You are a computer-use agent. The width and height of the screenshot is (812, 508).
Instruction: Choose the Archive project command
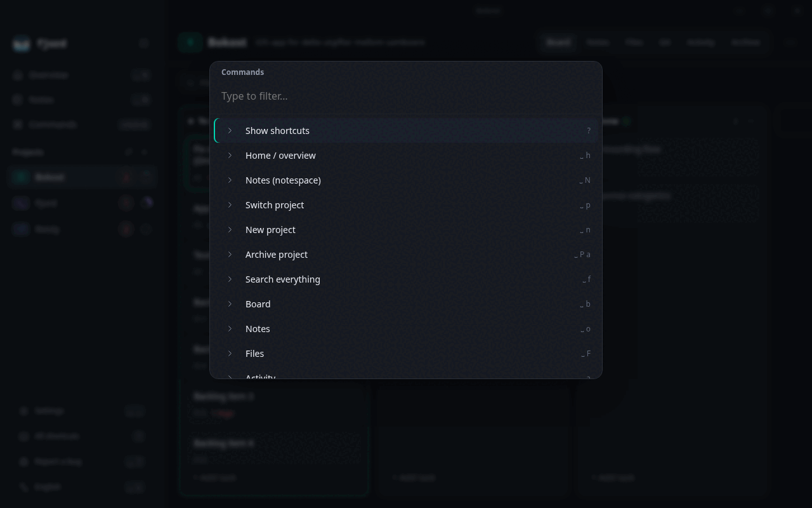(x=406, y=254)
